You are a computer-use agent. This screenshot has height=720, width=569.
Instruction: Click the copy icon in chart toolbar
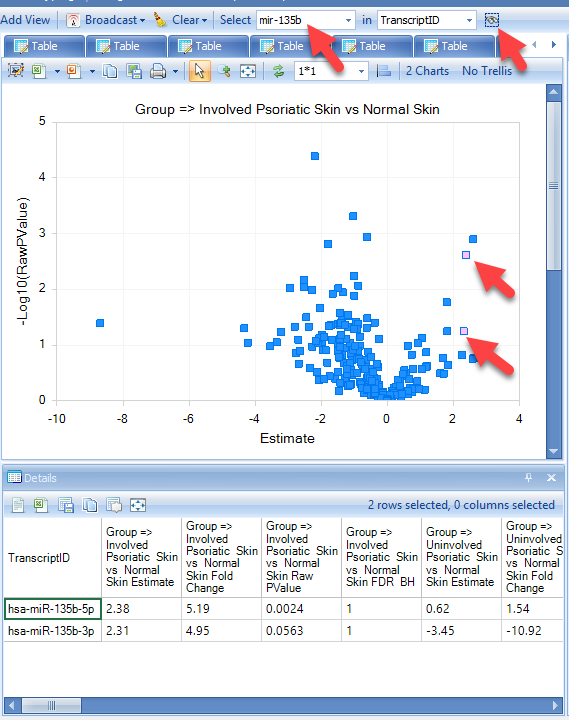click(110, 71)
